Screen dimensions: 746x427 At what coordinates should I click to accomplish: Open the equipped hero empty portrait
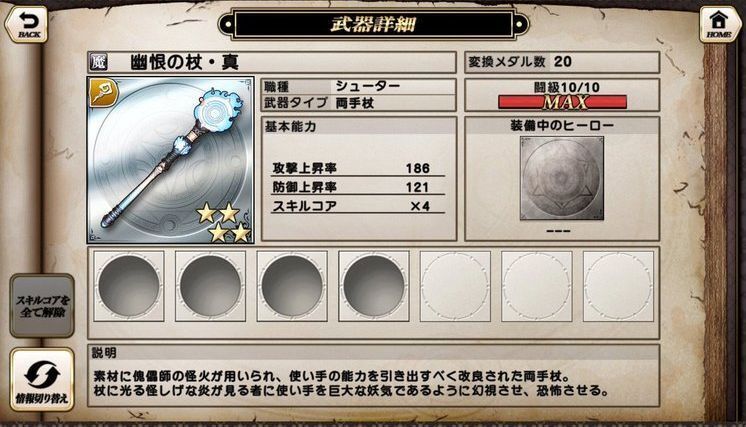[562, 178]
